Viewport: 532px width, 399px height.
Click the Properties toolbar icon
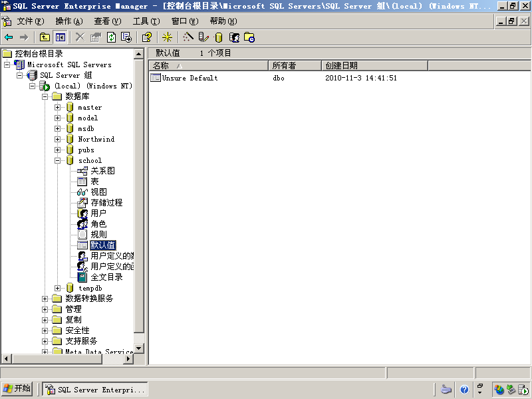pyautogui.click(x=96, y=37)
